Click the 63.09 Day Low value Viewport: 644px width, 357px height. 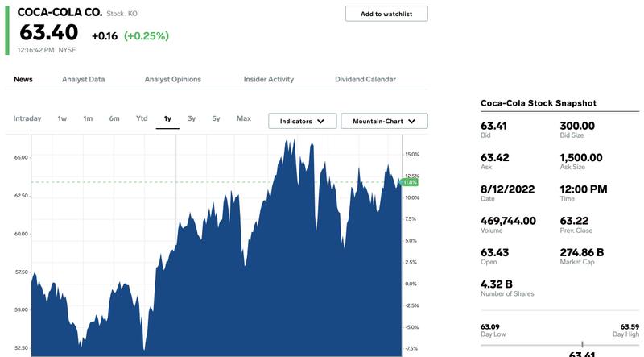(x=490, y=327)
